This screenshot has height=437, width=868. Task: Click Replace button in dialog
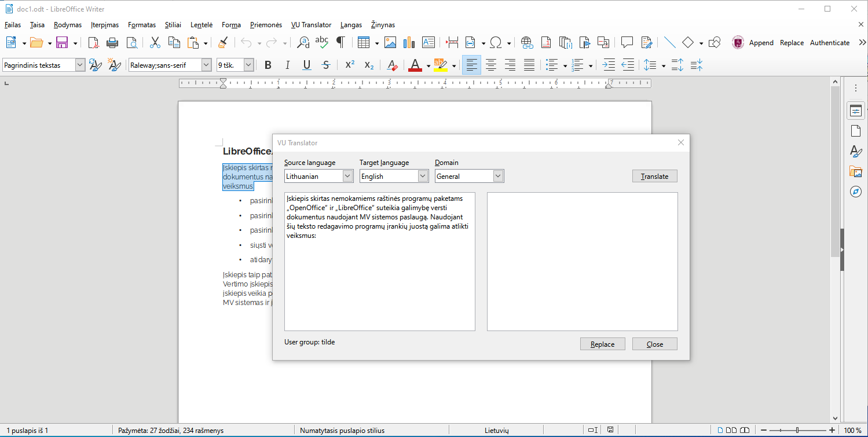coord(602,344)
